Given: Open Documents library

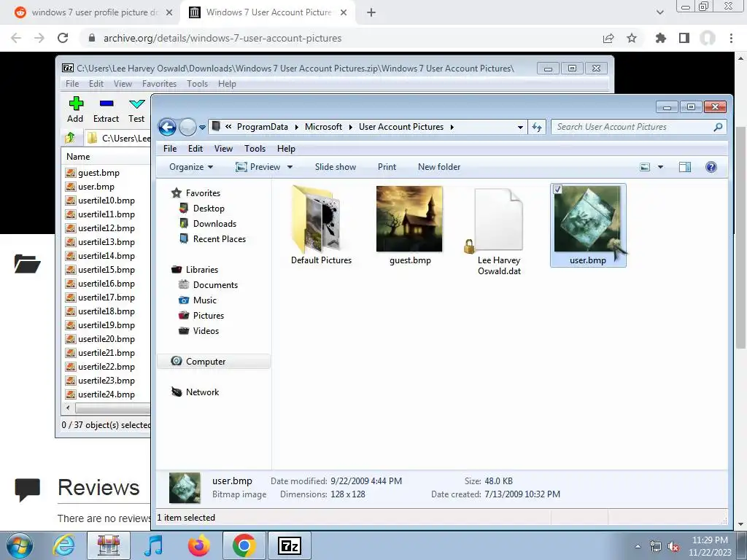Looking at the screenshot, I should (215, 285).
